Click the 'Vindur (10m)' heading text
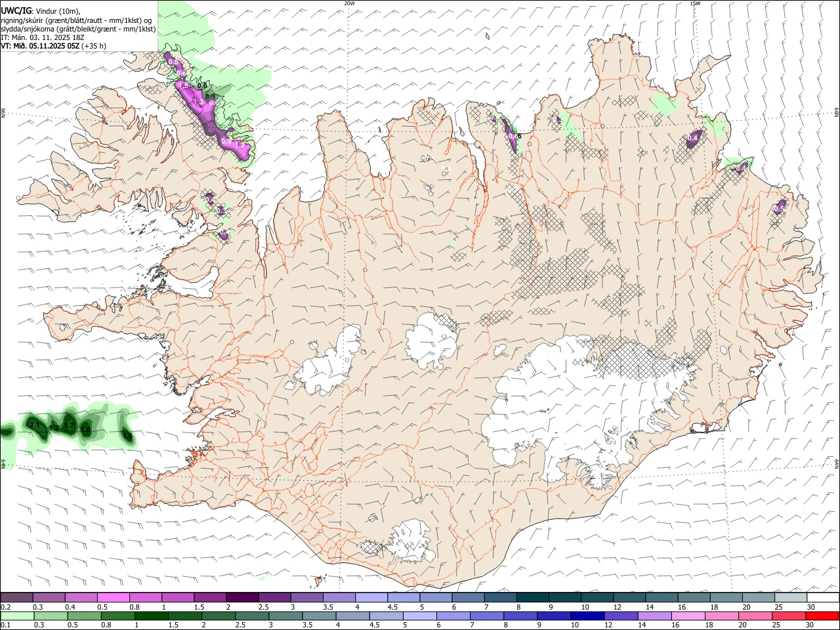Viewport: 840px width, 630px height. point(58,11)
